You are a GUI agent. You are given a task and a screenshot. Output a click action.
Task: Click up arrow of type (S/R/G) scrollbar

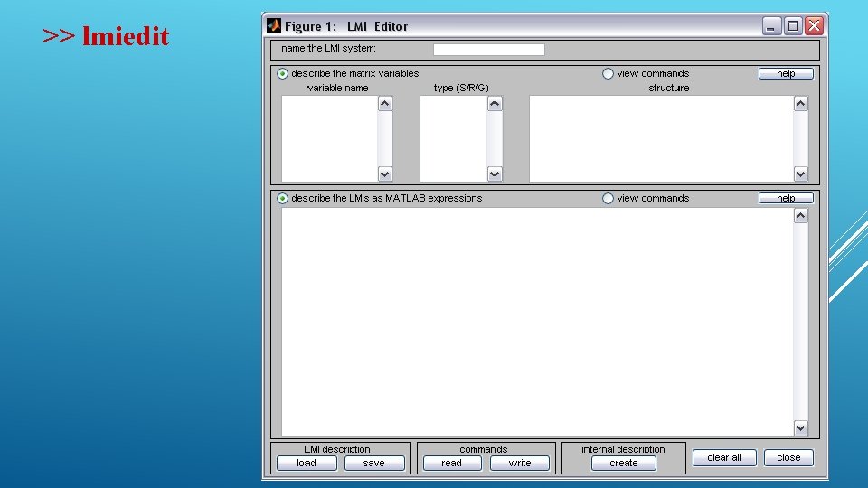point(495,104)
